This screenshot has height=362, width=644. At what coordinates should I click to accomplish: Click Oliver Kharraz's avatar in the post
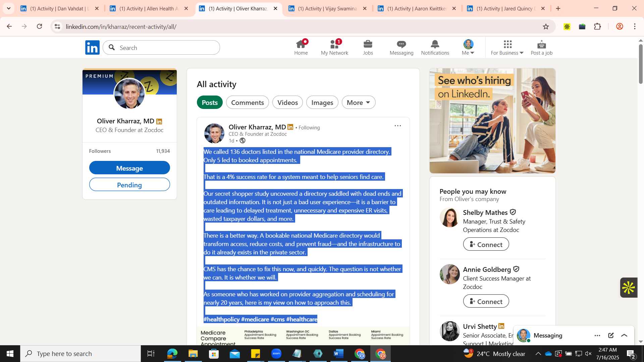click(x=214, y=133)
